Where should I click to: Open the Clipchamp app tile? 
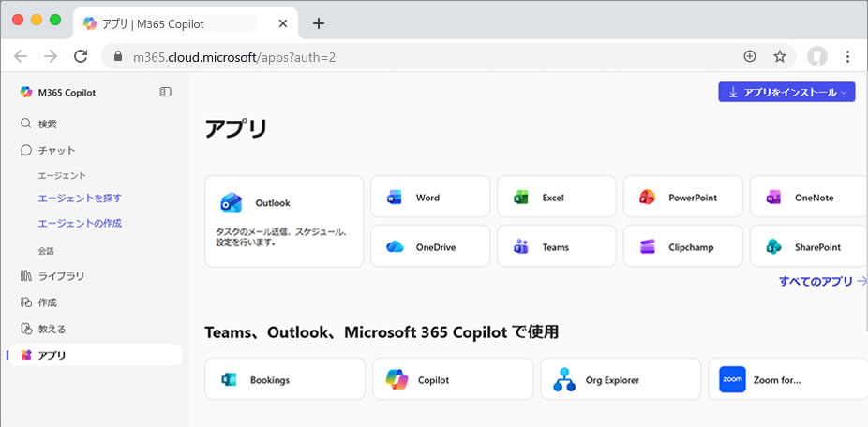tap(682, 247)
